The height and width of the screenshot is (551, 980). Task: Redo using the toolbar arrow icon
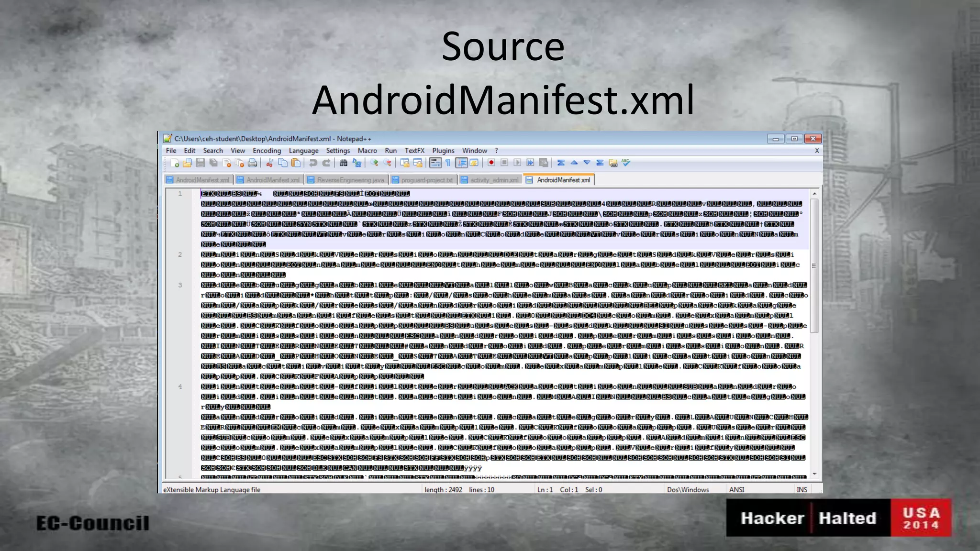326,163
